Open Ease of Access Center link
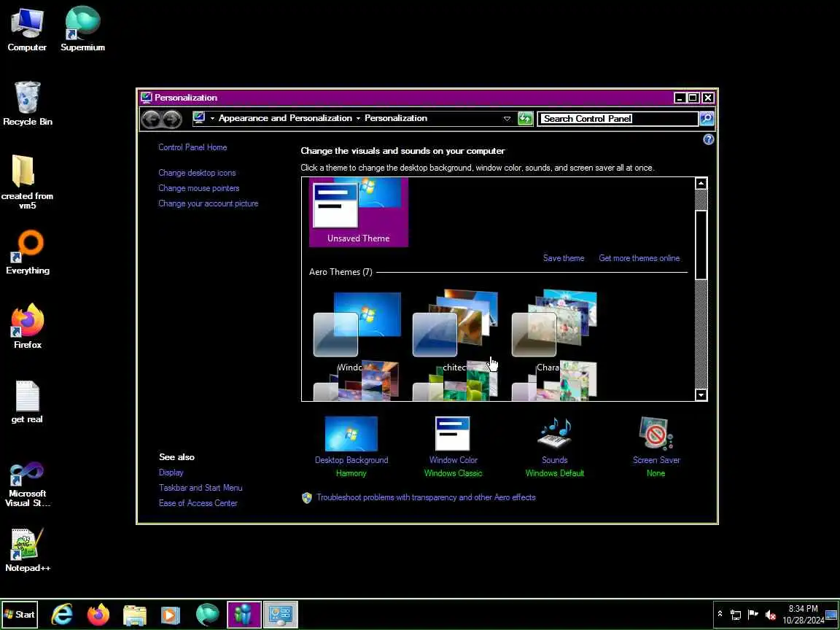The height and width of the screenshot is (630, 840). [198, 503]
